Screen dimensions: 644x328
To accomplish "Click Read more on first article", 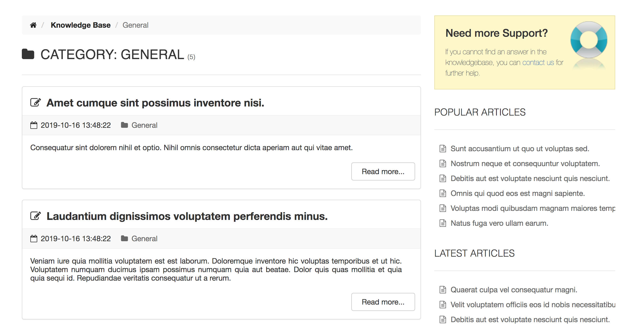I will (x=383, y=171).
